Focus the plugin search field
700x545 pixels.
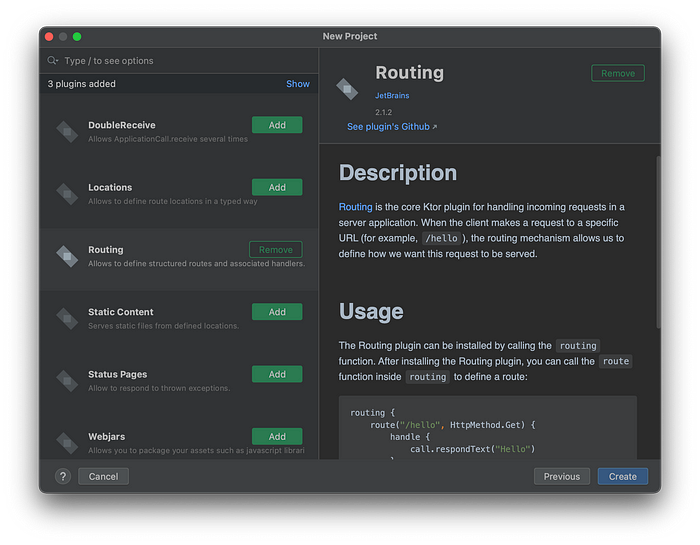tap(179, 61)
